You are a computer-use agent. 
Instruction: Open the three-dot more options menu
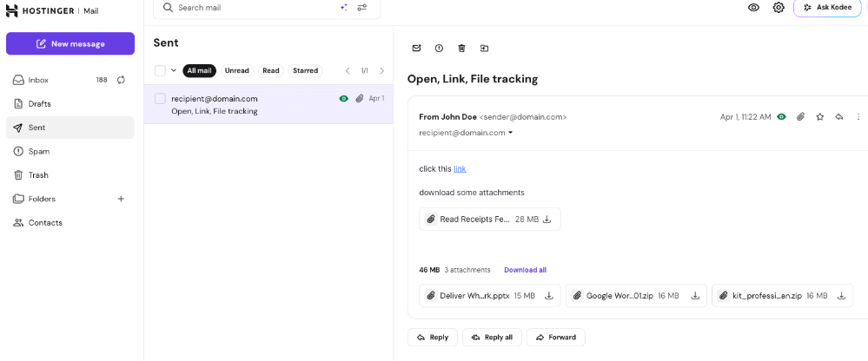point(858,116)
